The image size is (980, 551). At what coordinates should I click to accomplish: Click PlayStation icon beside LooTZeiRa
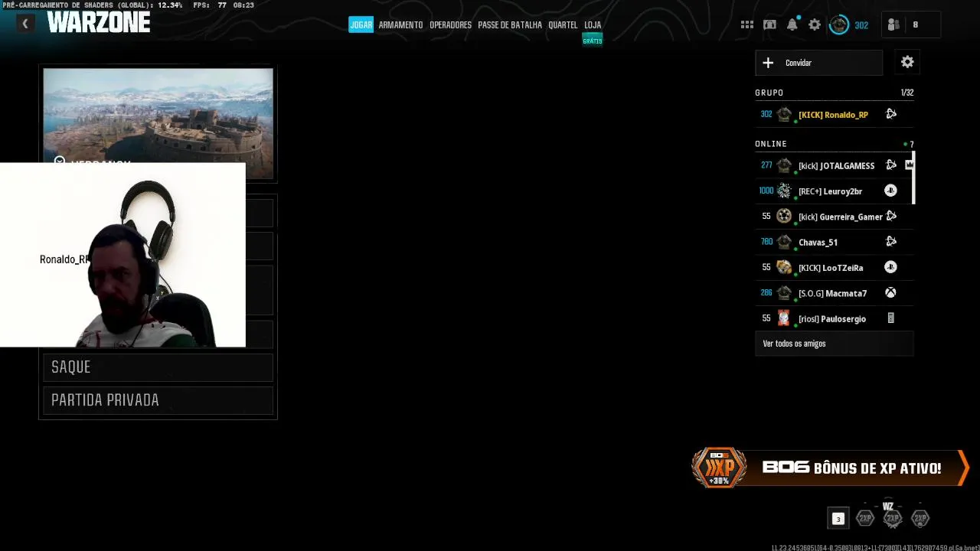click(890, 267)
